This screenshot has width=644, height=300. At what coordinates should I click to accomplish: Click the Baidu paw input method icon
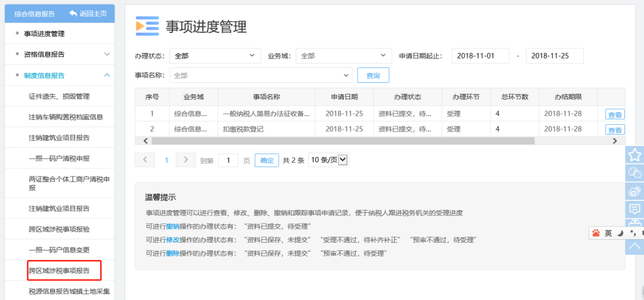(596, 233)
